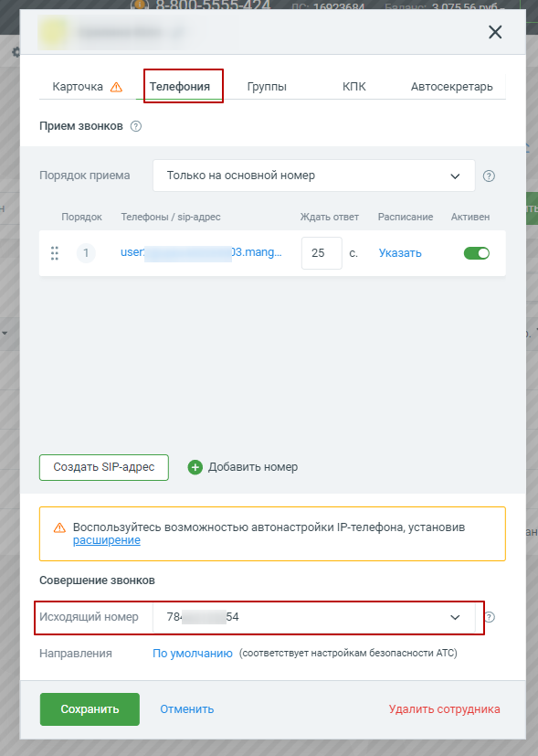Click Удалить сотрудника link
538x756 pixels.
[445, 709]
